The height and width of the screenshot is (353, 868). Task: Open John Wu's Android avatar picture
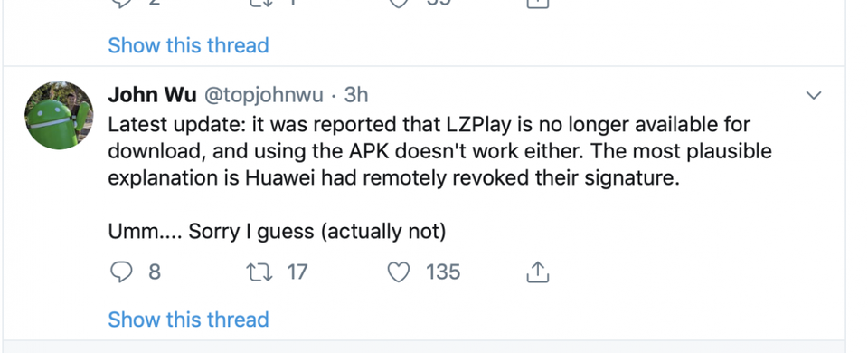tap(59, 115)
